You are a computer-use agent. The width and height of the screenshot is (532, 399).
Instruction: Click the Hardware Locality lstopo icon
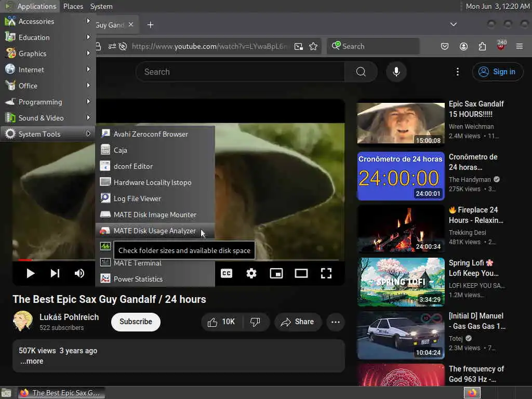pyautogui.click(x=105, y=182)
